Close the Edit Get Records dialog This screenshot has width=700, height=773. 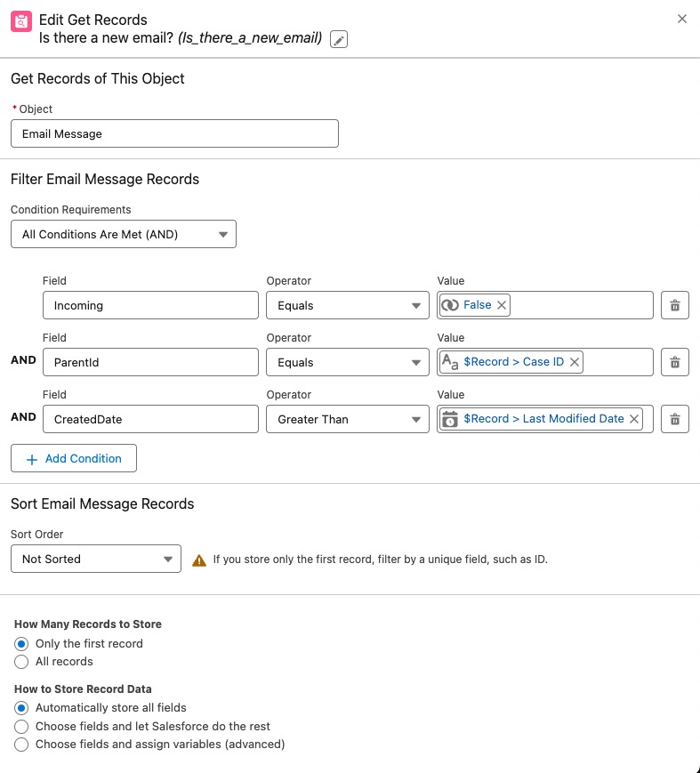pyautogui.click(x=681, y=19)
